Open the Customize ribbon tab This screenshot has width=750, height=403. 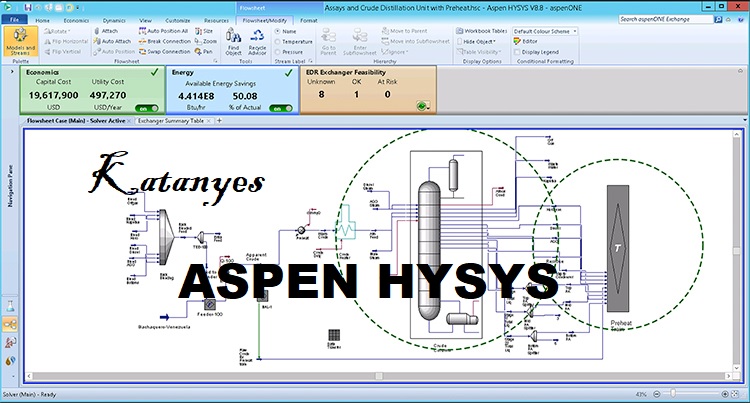pyautogui.click(x=177, y=21)
